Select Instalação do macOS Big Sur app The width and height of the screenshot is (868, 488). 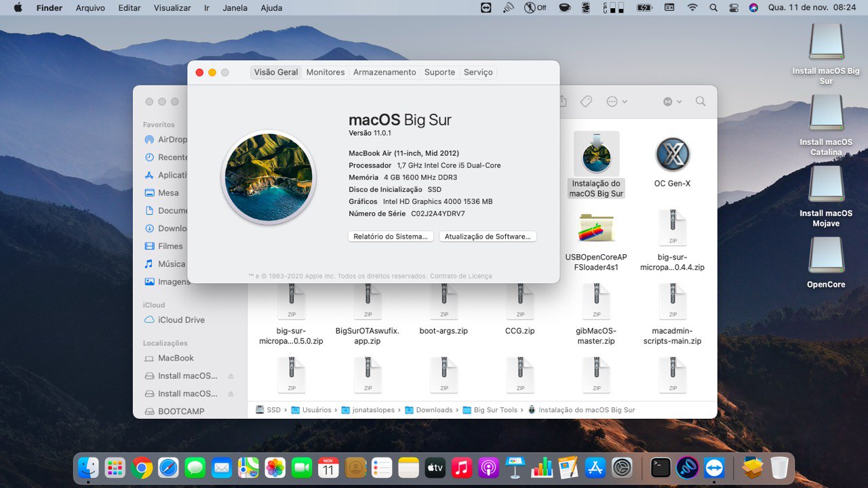[x=596, y=165]
